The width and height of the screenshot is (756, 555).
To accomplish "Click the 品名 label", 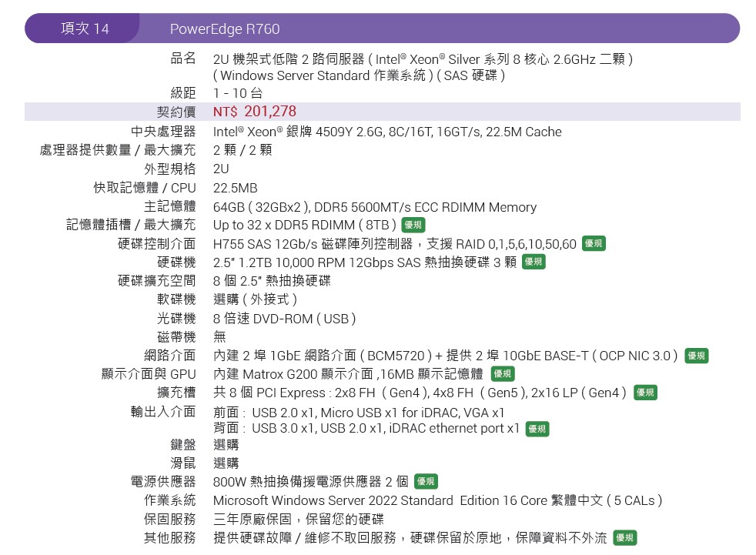I will point(182,59).
